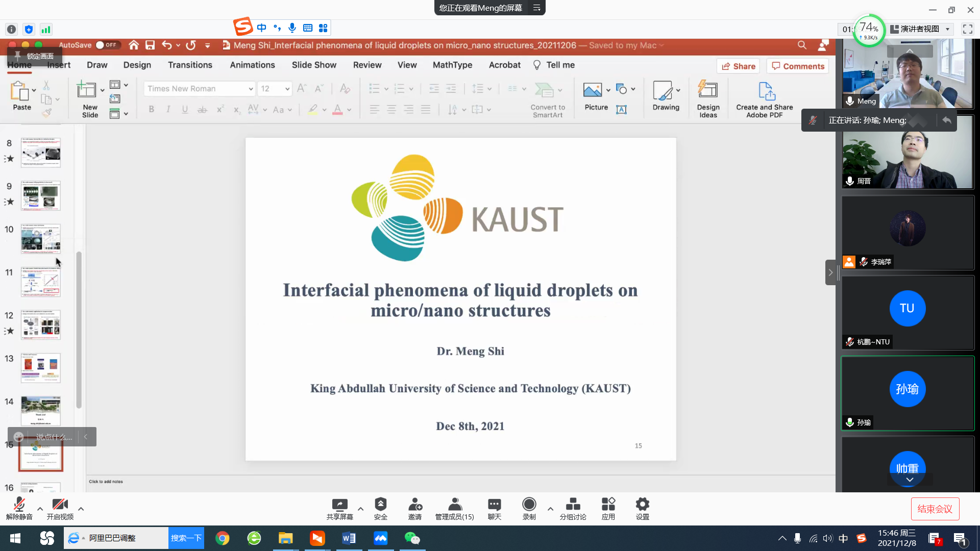This screenshot has height=551, width=980.
Task: Open meeting Settings gear icon
Action: click(x=642, y=505)
